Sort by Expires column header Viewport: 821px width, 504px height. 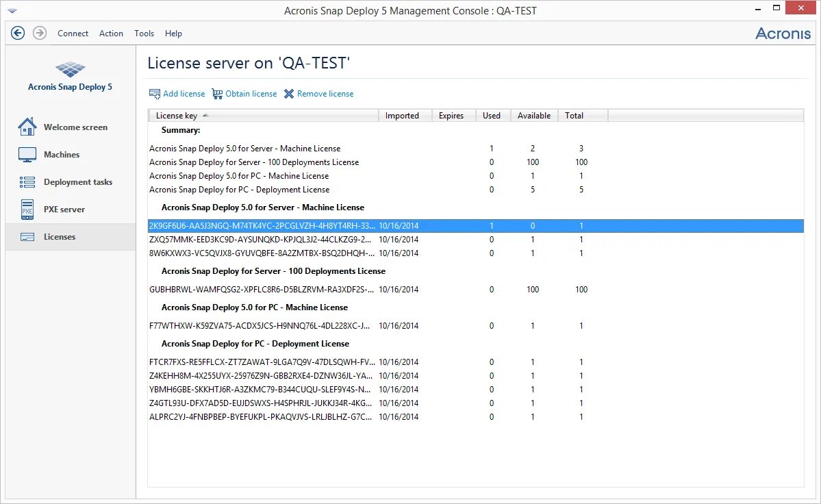pos(454,115)
